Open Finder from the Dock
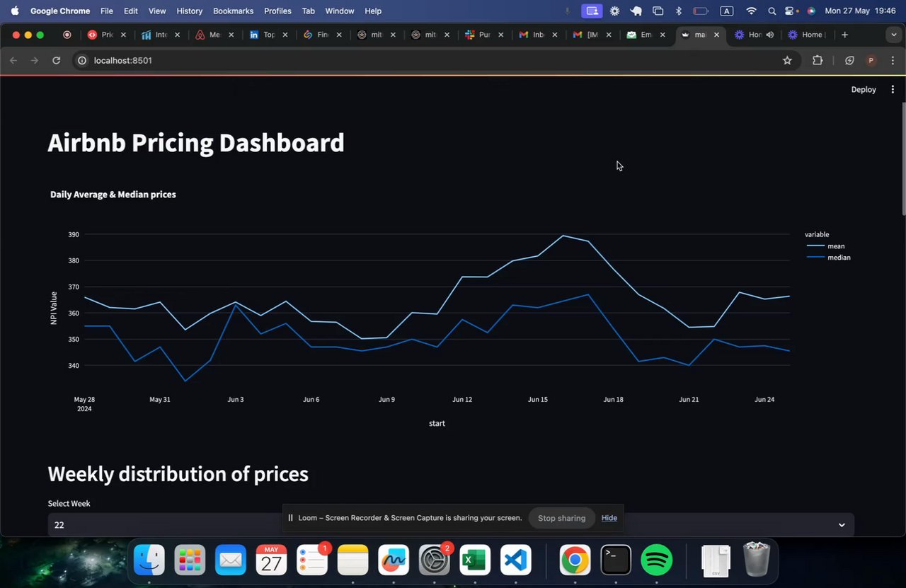The image size is (906, 588). pos(149,560)
